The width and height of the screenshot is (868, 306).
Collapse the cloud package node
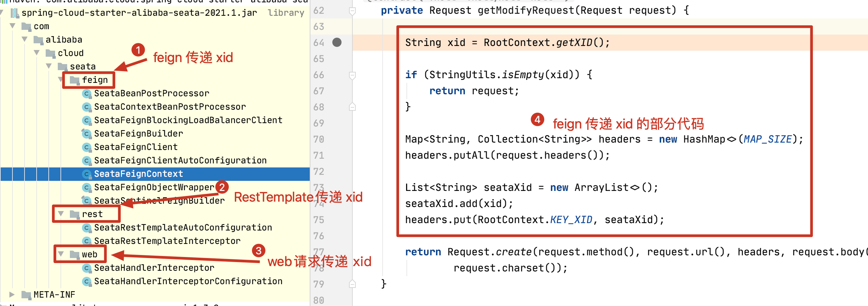click(x=37, y=53)
